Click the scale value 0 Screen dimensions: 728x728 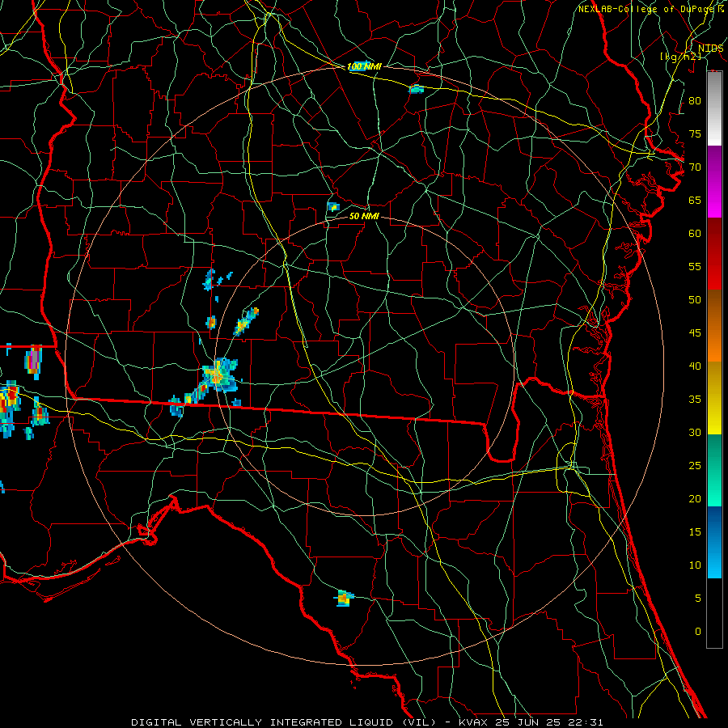click(698, 632)
